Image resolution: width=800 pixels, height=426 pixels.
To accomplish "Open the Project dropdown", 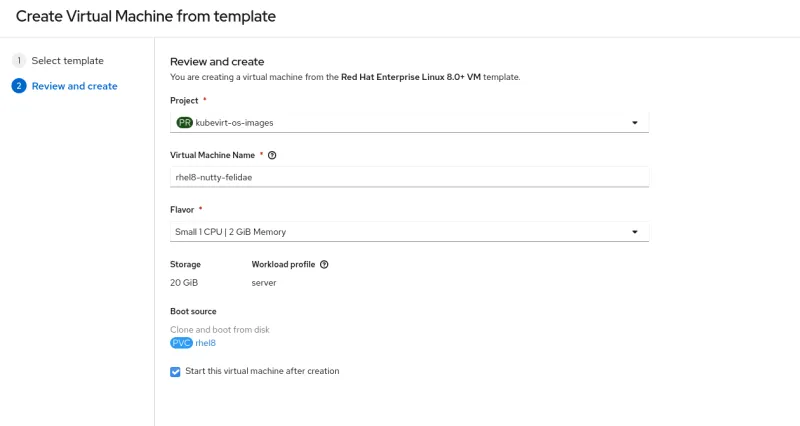I will pyautogui.click(x=410, y=123).
